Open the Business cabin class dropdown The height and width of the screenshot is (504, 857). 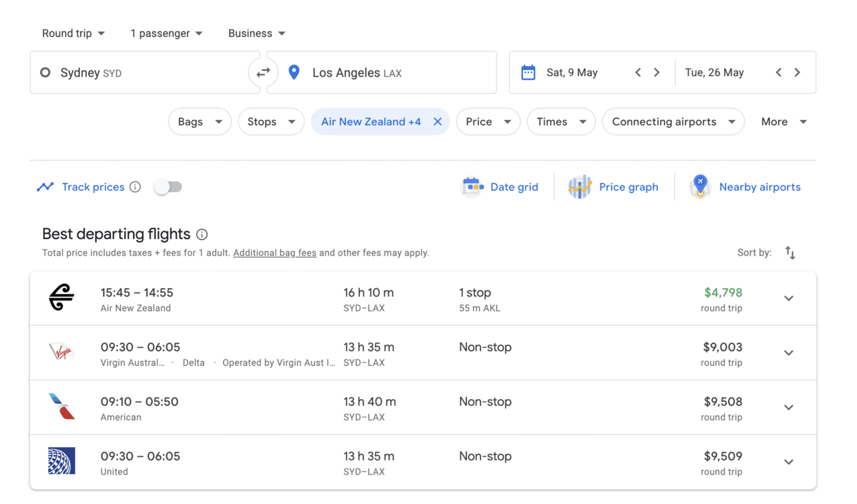256,33
